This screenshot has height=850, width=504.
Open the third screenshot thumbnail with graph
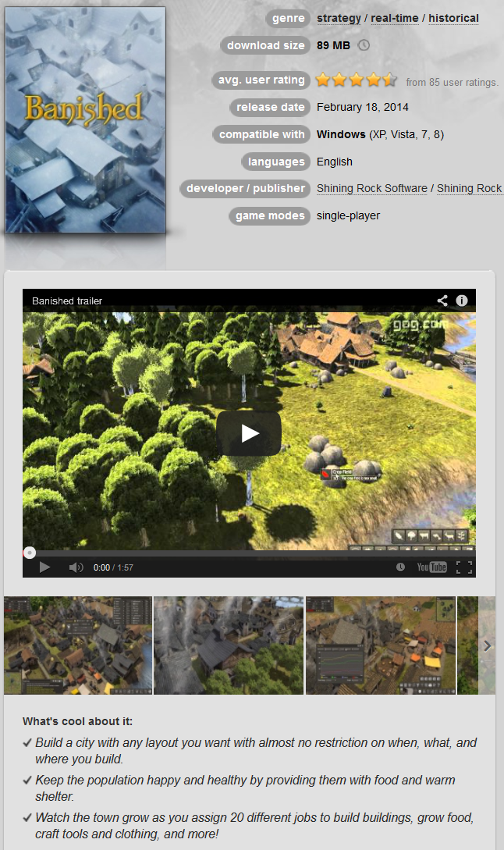pos(381,645)
